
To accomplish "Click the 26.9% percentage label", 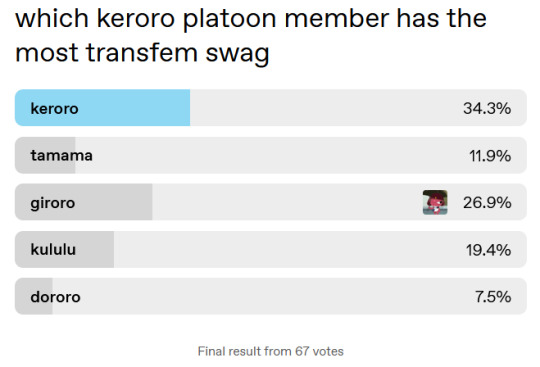I will coord(487,203).
